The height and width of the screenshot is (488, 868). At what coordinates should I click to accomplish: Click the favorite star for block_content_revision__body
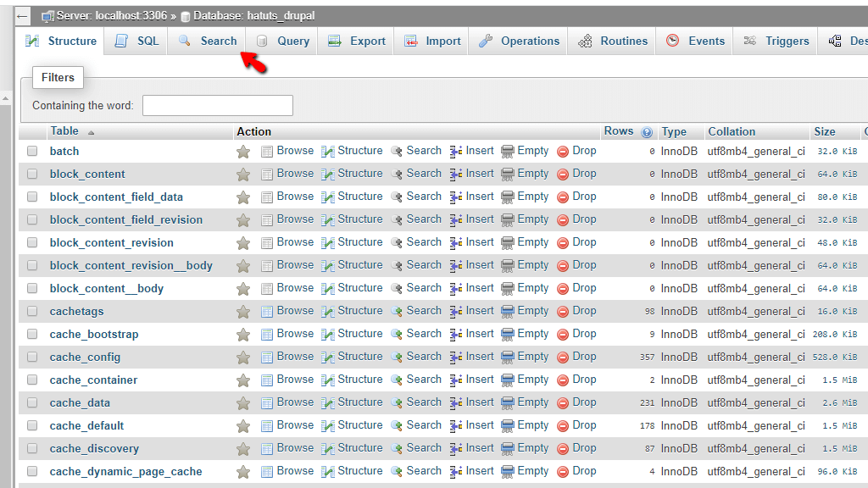243,266
